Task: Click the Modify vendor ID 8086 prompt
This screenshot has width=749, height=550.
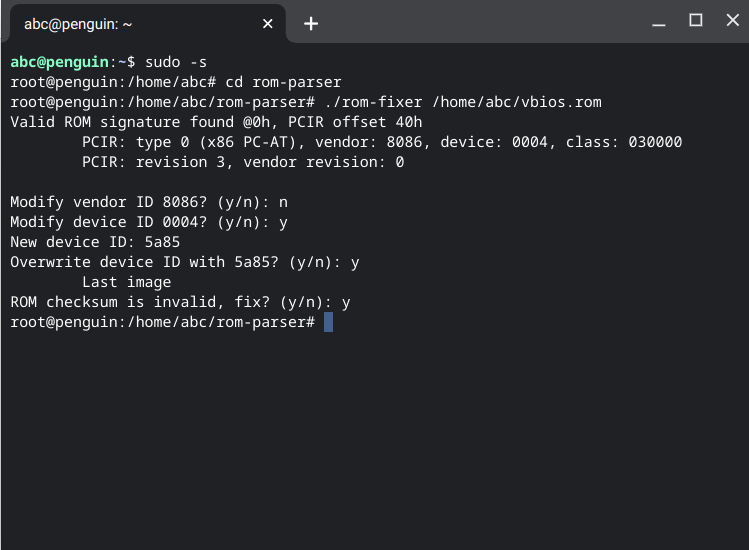Action: 149,202
